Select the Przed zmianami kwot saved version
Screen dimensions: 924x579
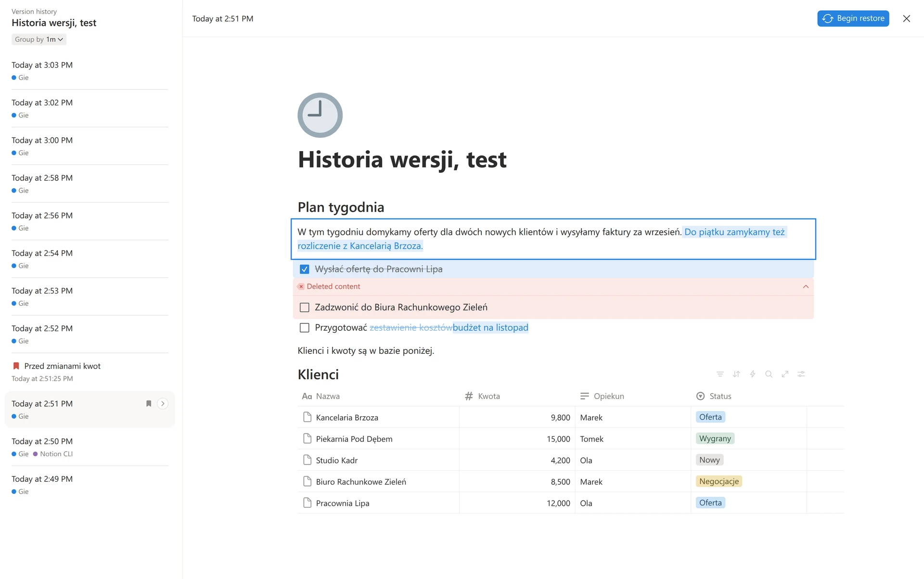pos(90,372)
